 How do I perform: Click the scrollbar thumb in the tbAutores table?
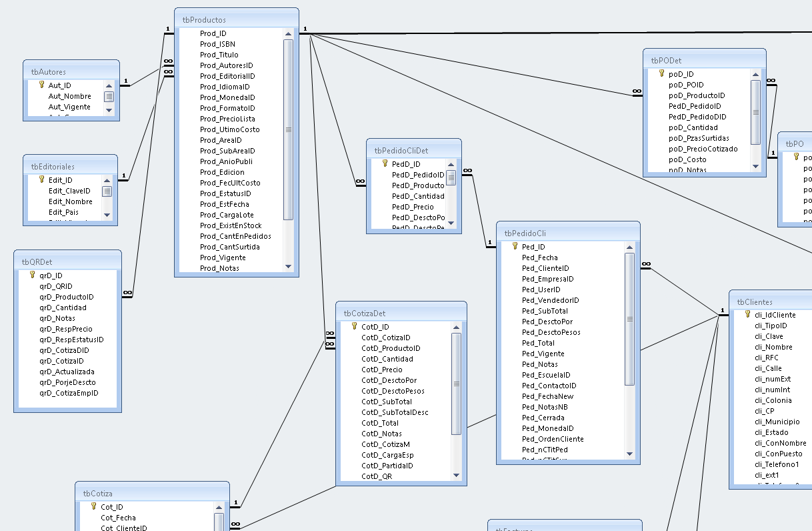(109, 97)
